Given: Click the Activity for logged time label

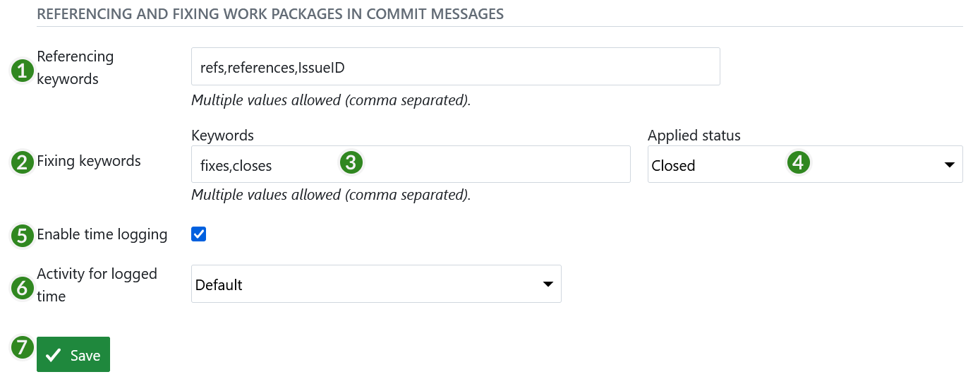Looking at the screenshot, I should tap(97, 284).
